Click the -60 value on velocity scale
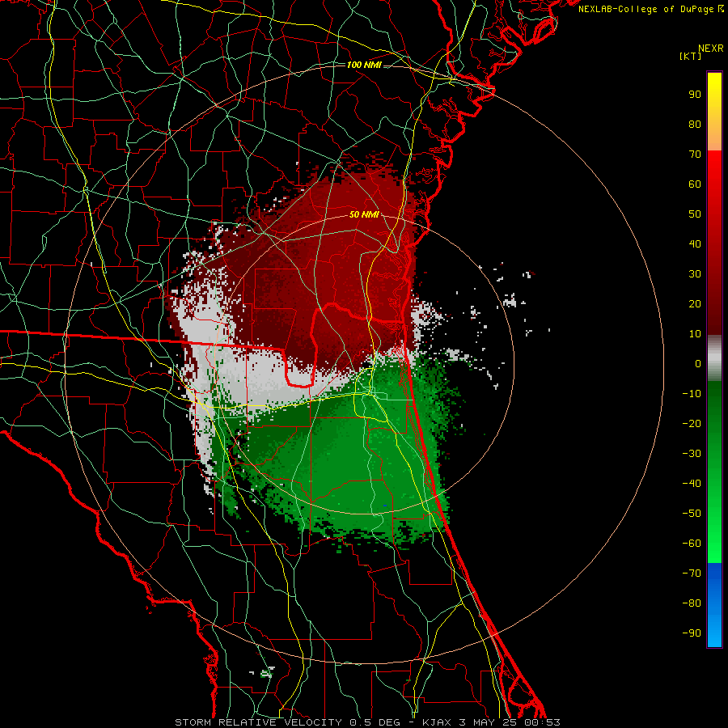728x728 pixels. 692,544
